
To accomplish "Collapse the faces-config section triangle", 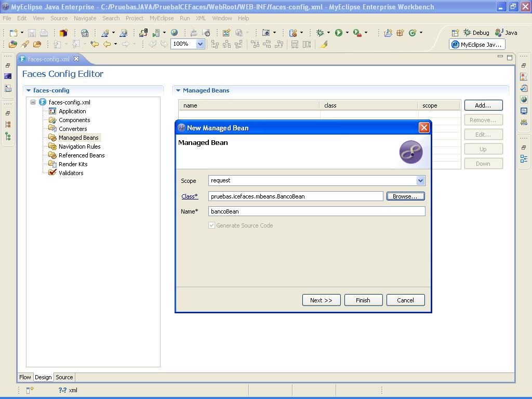I will point(29,90).
